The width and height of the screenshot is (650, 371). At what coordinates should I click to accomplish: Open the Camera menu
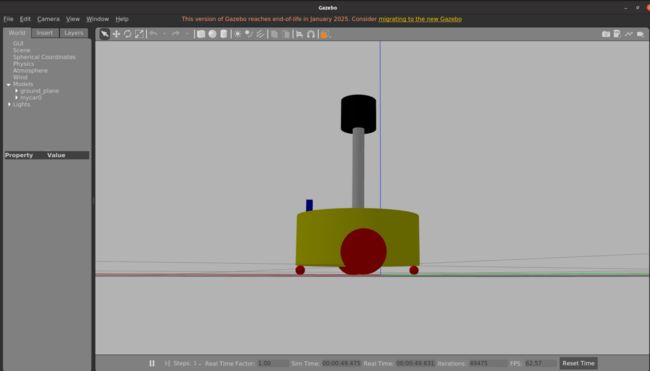[48, 19]
